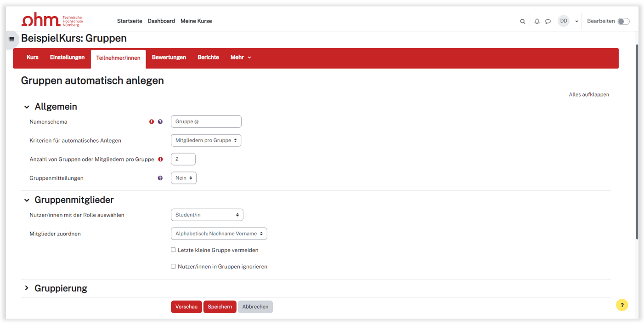Open the Mehr menu
The width and height of the screenshot is (644, 326).
240,57
